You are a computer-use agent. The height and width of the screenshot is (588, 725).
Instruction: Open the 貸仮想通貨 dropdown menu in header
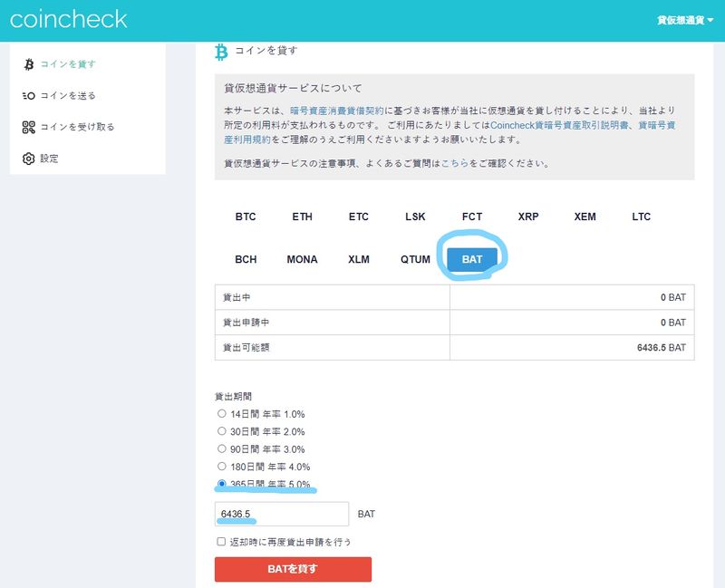685,20
